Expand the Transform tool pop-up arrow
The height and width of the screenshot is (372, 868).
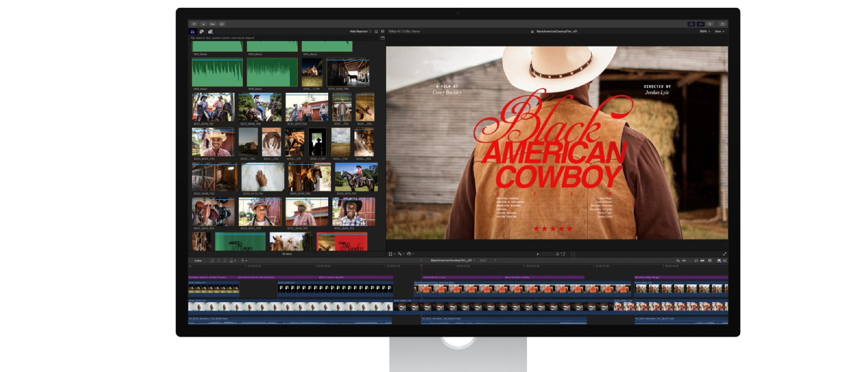point(395,254)
